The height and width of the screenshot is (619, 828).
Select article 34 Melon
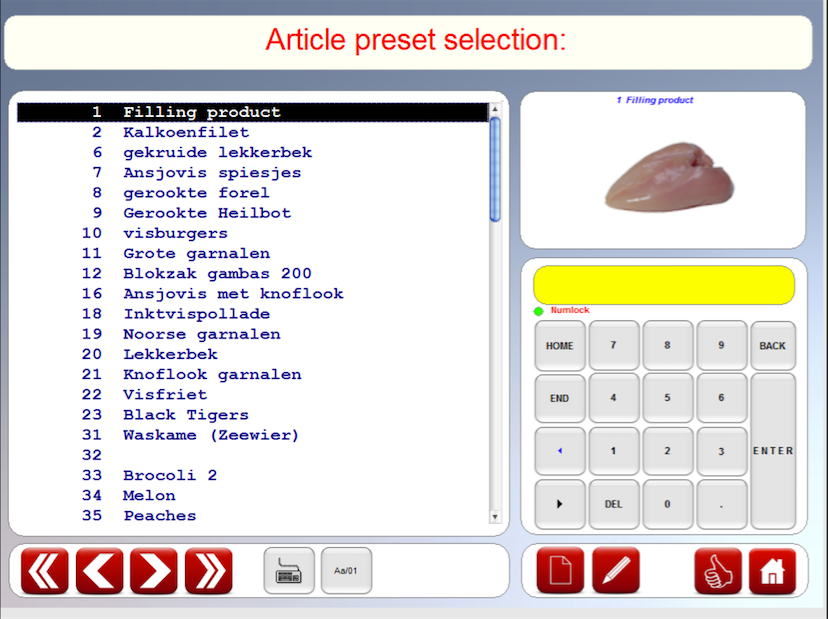[x=253, y=495]
